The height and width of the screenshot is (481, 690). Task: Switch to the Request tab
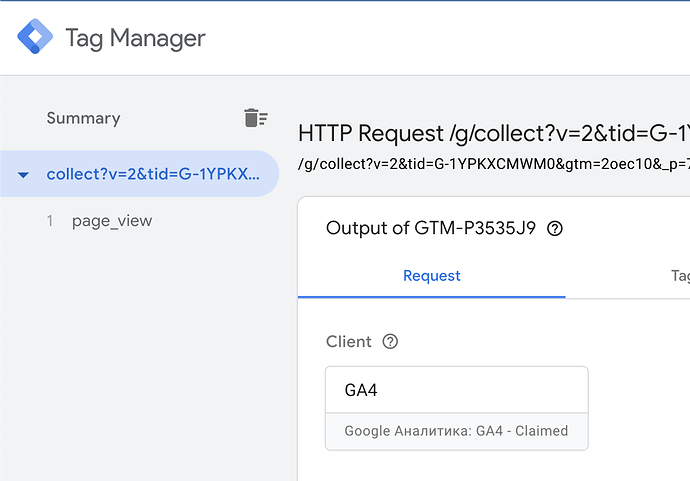pos(432,275)
